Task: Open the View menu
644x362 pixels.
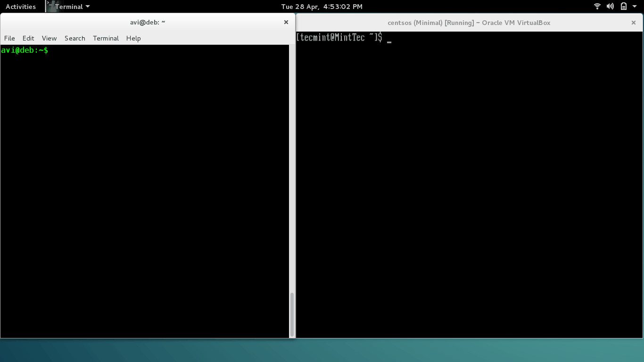Action: click(x=49, y=38)
